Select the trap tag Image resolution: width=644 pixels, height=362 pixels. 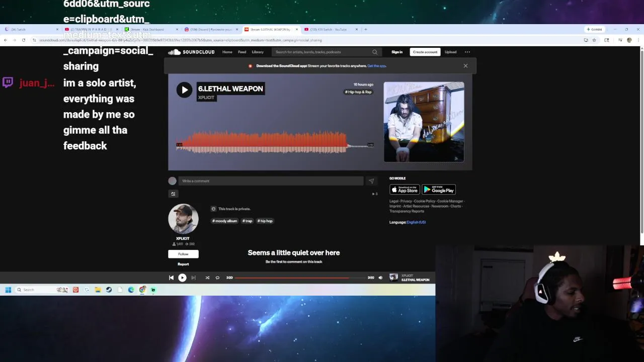click(x=247, y=221)
